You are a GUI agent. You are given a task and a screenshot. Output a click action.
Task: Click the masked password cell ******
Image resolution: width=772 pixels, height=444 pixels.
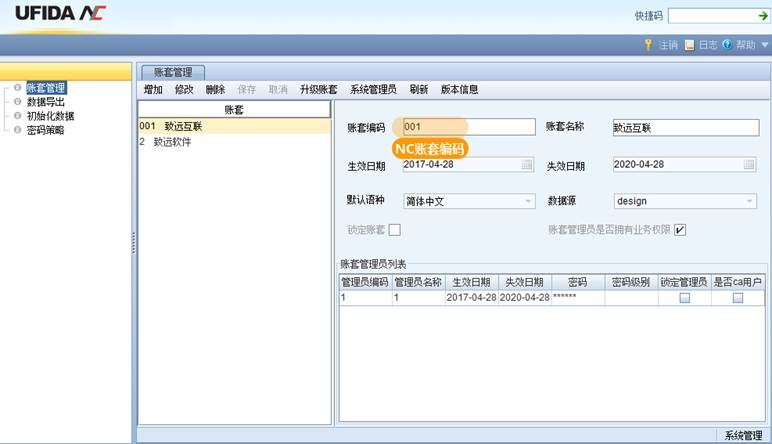pos(578,297)
